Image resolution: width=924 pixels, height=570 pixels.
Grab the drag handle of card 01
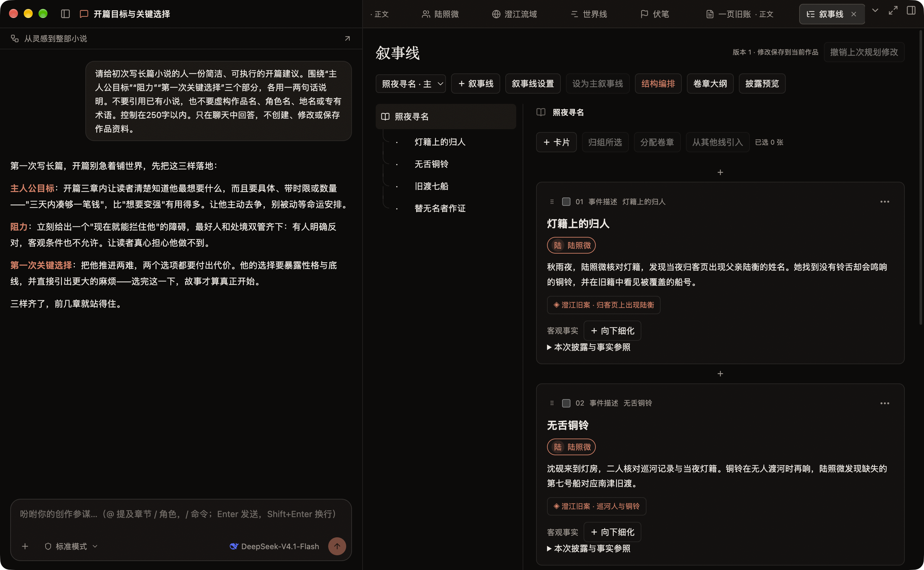552,202
